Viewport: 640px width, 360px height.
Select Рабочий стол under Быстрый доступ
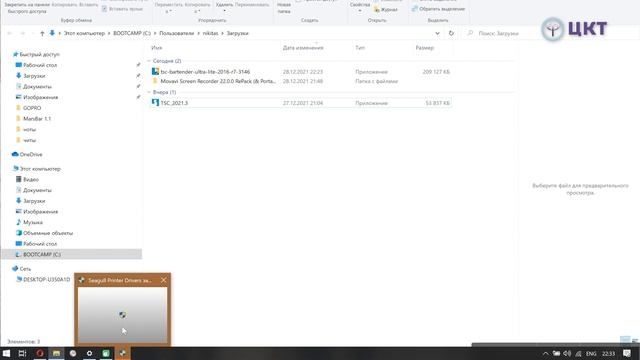(40, 65)
